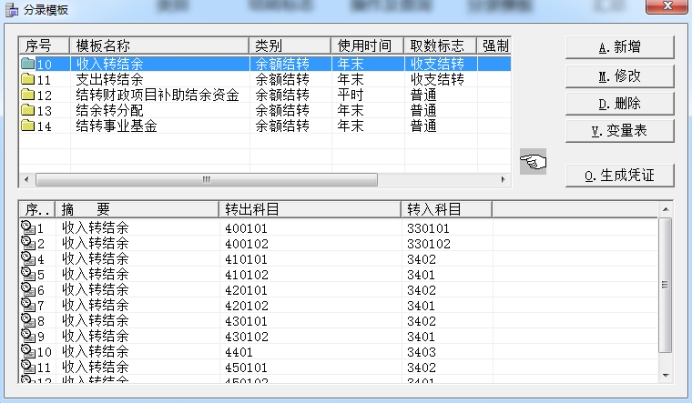Click the entry icon of detail row 6
The width and height of the screenshot is (692, 404).
point(28,289)
